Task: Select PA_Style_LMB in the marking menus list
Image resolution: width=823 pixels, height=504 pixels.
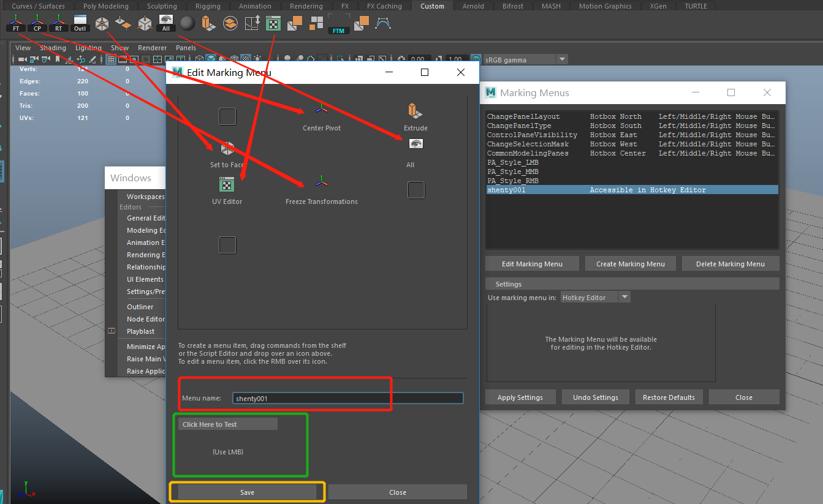Action: (631, 162)
